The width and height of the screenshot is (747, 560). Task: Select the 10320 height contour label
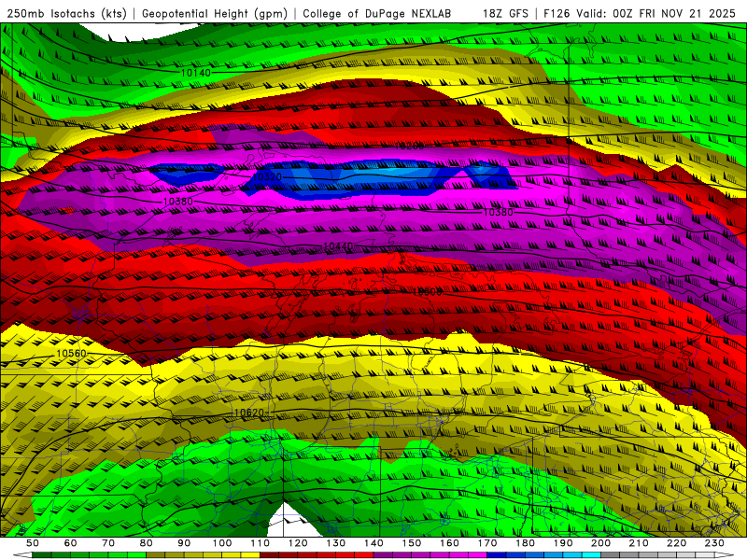tap(267, 176)
